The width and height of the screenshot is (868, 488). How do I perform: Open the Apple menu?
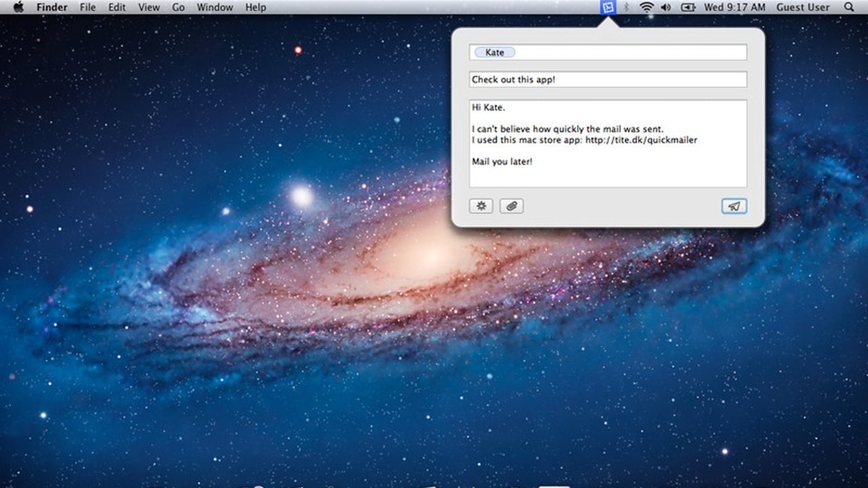tap(18, 7)
